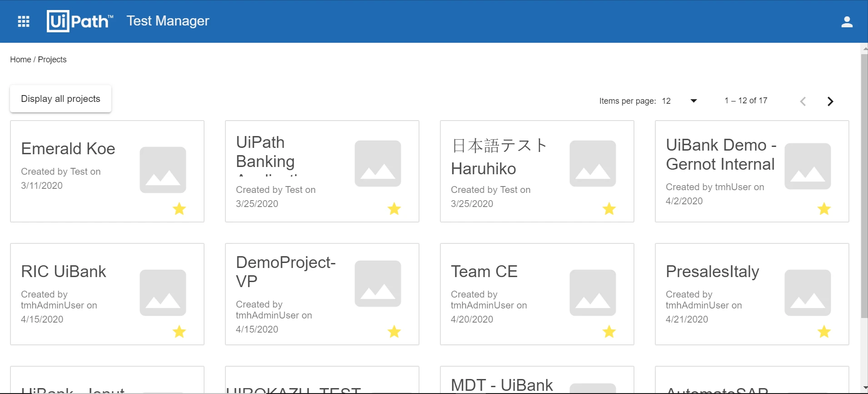Go to the next page of projects
Image resolution: width=868 pixels, height=394 pixels.
(x=830, y=101)
